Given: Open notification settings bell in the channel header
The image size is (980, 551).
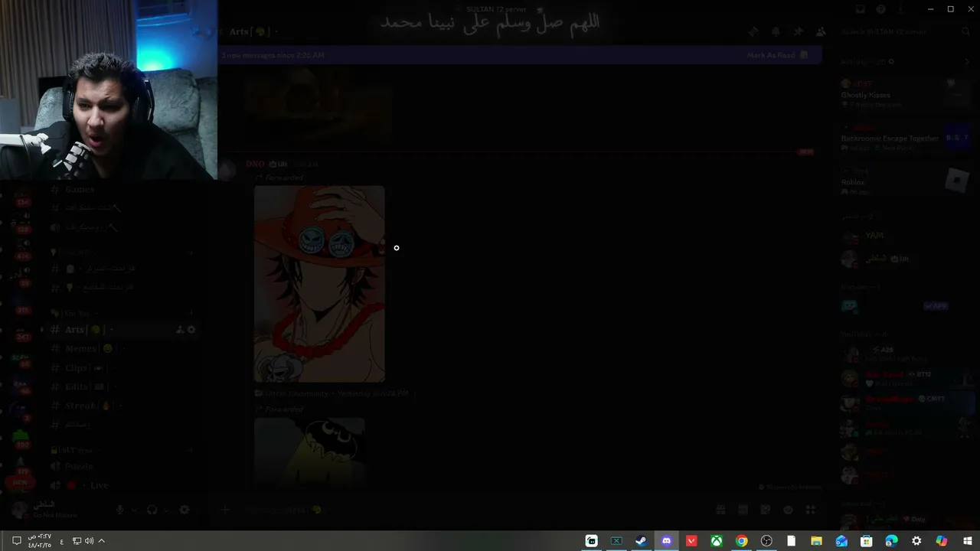Looking at the screenshot, I should (x=776, y=31).
